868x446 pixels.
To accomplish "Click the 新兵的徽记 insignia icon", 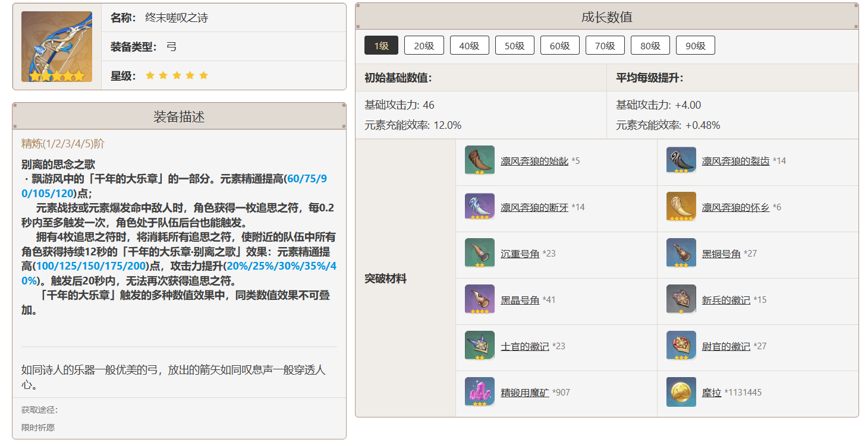I will pos(681,299).
